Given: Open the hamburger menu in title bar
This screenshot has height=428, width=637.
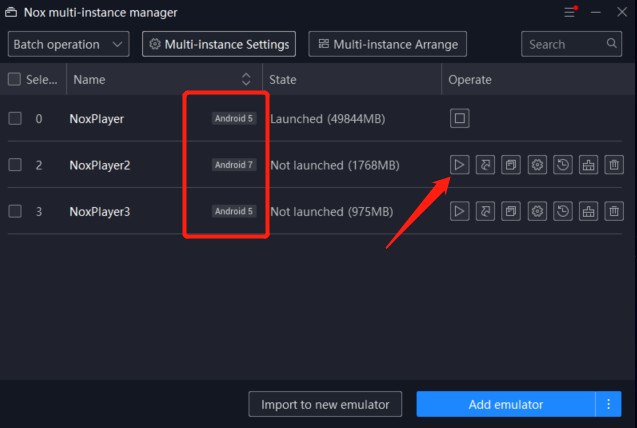Looking at the screenshot, I should (x=570, y=13).
